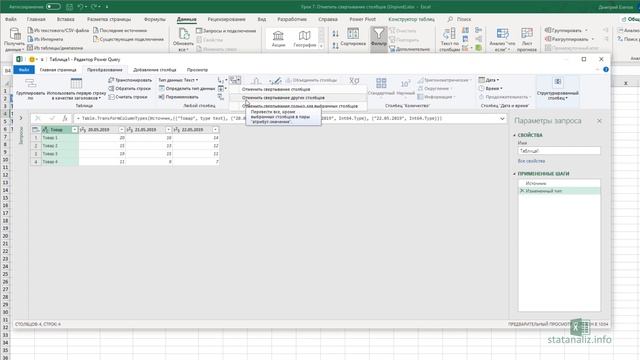The image size is (640, 360).
Task: Open the Формулы tab in Excel
Action: (x=155, y=19)
